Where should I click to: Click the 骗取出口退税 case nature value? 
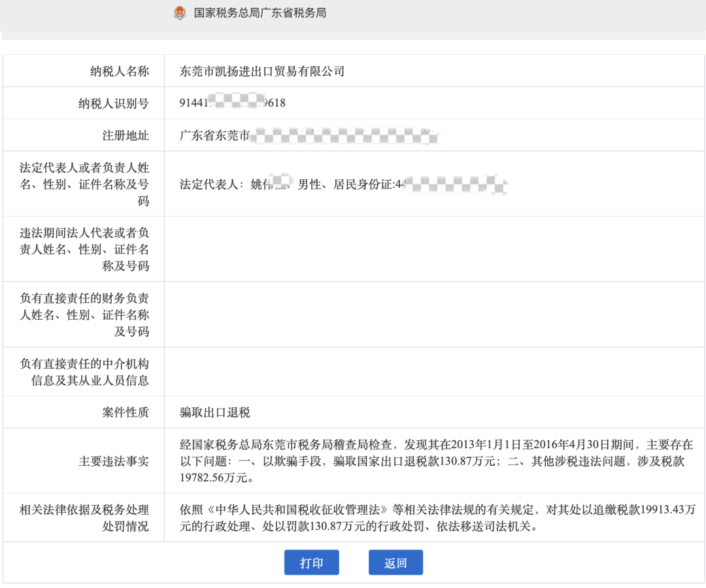coord(215,413)
